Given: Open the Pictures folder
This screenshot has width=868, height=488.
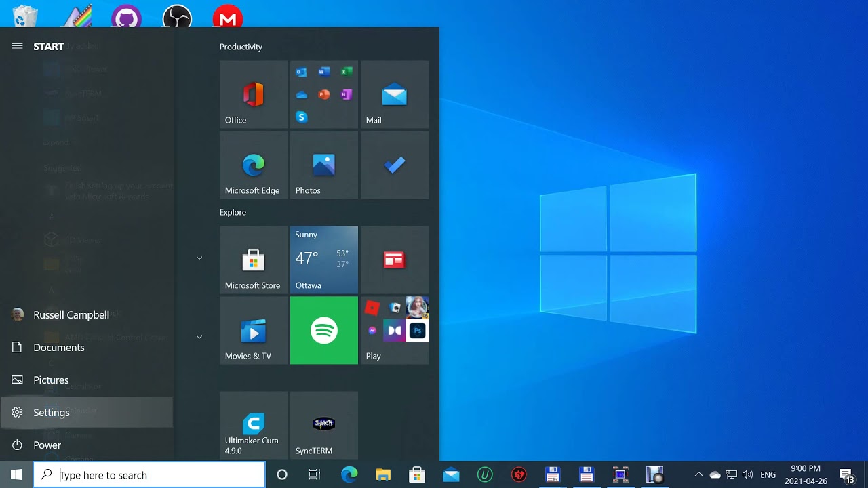Looking at the screenshot, I should [x=87, y=380].
